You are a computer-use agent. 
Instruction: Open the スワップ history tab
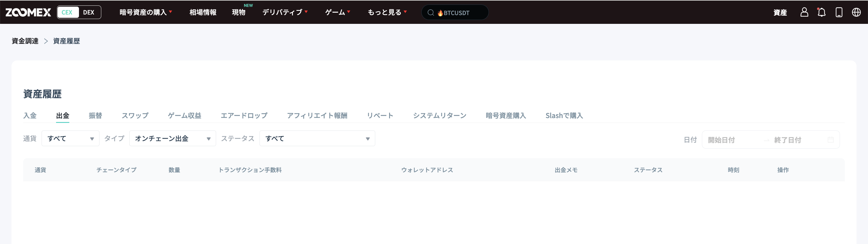135,115
